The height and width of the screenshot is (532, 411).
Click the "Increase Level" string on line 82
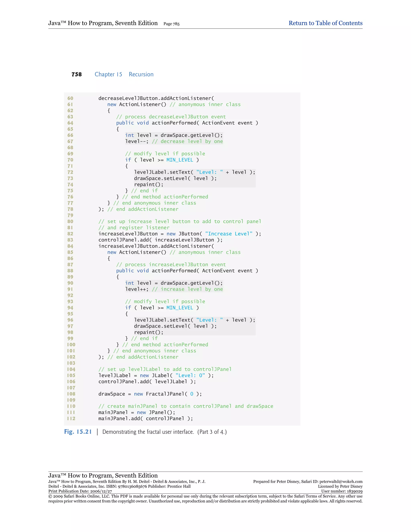tap(229, 234)
